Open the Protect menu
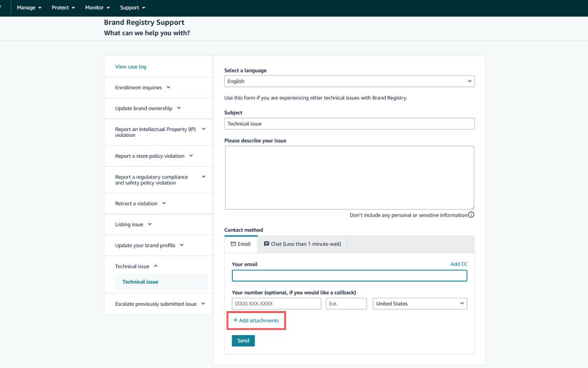Screen dimensions: 588x368 pyautogui.click(x=63, y=8)
